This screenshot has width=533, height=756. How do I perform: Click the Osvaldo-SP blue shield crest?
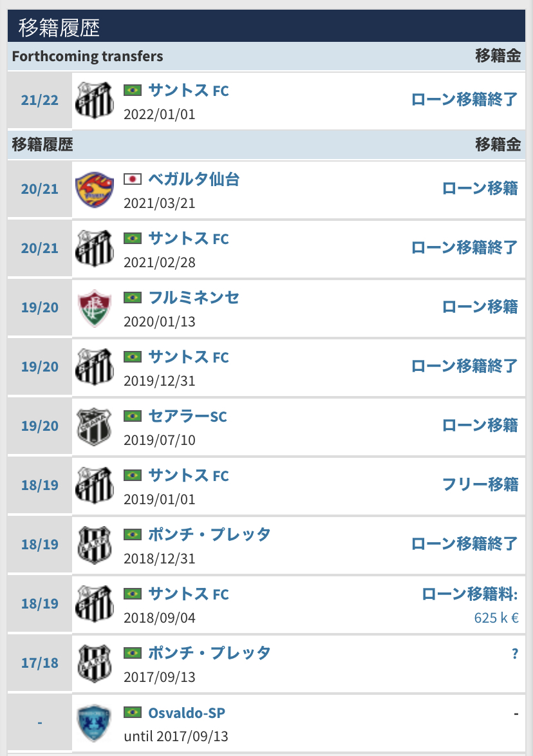click(94, 723)
